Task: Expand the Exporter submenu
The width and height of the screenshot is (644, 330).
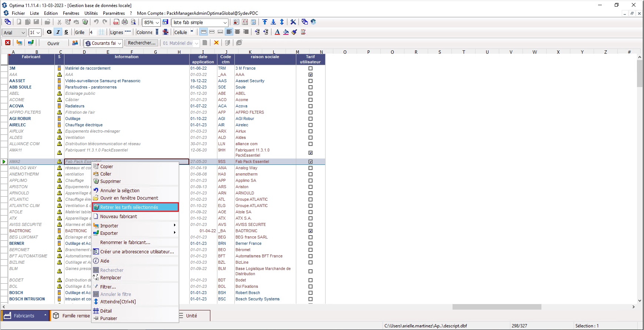Action: pos(136,233)
